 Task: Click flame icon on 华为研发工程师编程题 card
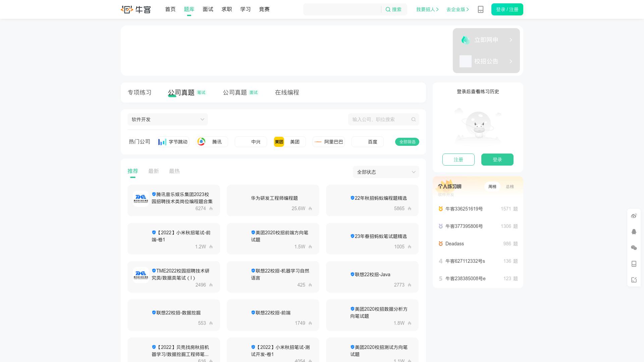click(x=310, y=208)
